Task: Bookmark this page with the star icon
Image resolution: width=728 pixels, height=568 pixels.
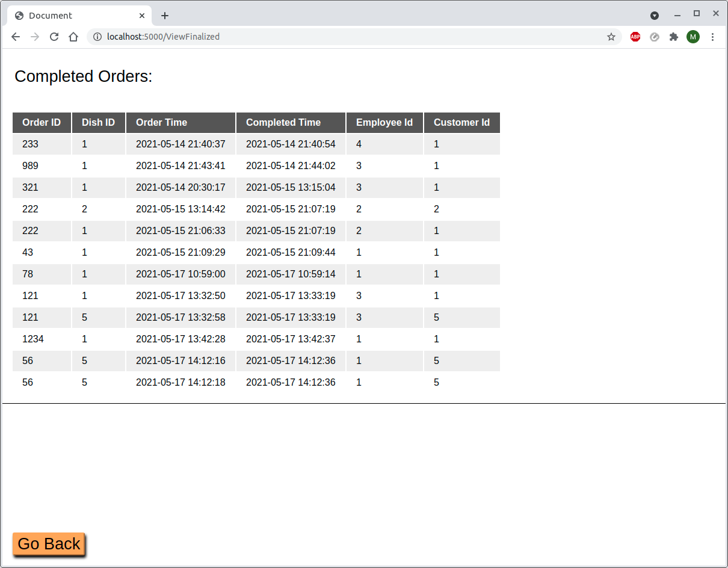Action: pyautogui.click(x=611, y=37)
